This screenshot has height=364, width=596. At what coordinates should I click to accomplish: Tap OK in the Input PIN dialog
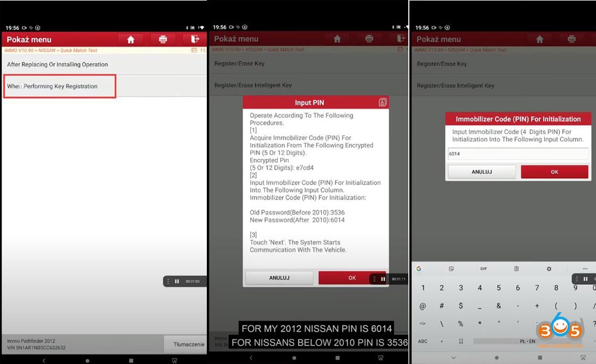[x=352, y=278]
